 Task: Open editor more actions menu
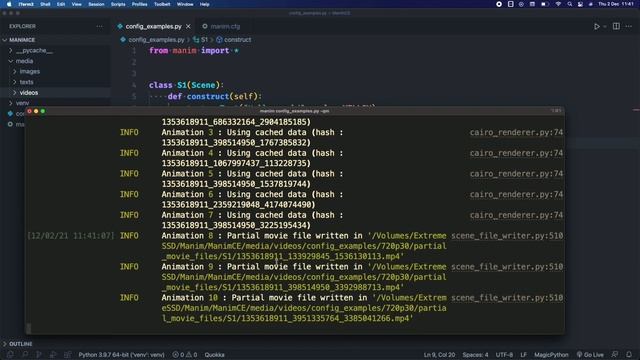pos(629,26)
